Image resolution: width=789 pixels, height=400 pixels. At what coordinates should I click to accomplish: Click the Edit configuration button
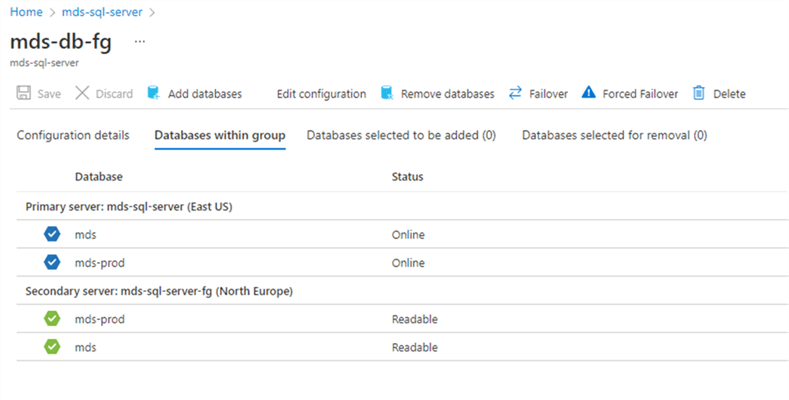(322, 94)
